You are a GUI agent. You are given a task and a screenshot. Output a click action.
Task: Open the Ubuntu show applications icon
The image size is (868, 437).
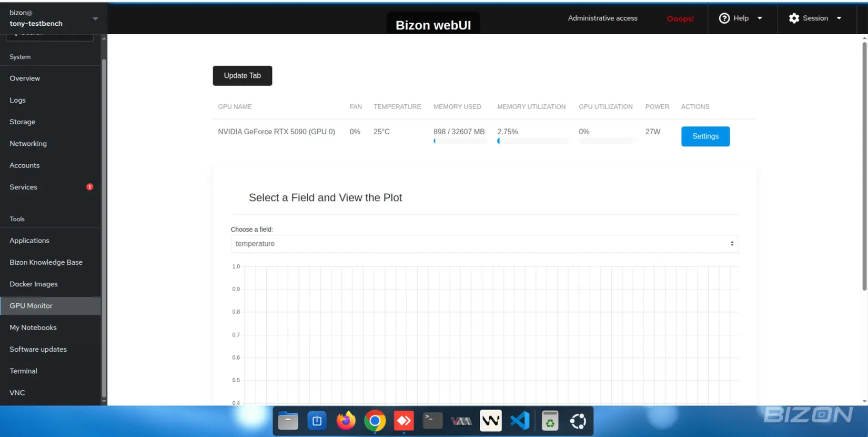[x=578, y=421]
